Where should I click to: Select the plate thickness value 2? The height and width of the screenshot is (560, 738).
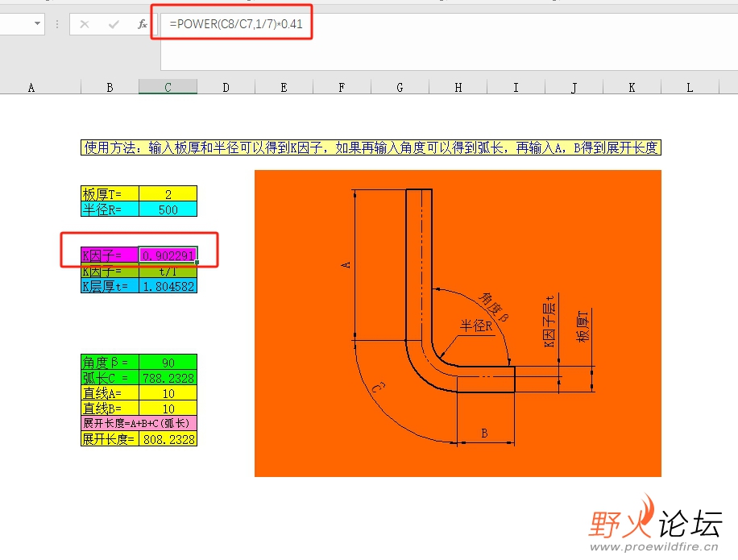point(168,193)
